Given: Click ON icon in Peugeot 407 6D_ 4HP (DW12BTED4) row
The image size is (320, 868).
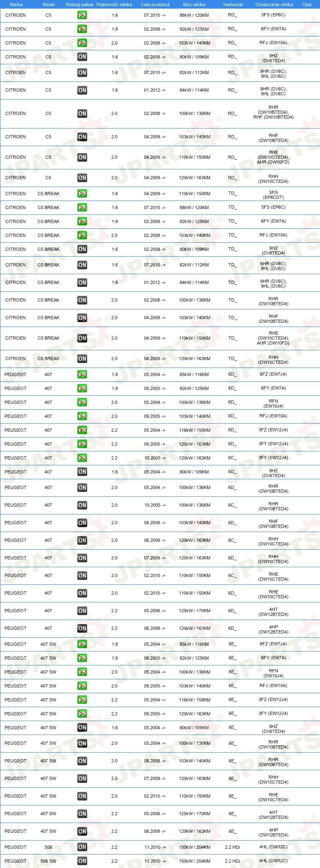Looking at the screenshot, I should (x=82, y=628).
